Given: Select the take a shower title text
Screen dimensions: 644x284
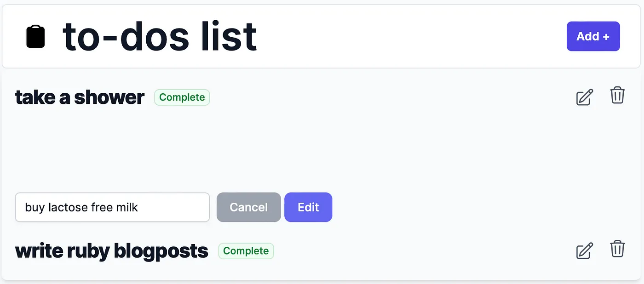Looking at the screenshot, I should pos(80,97).
